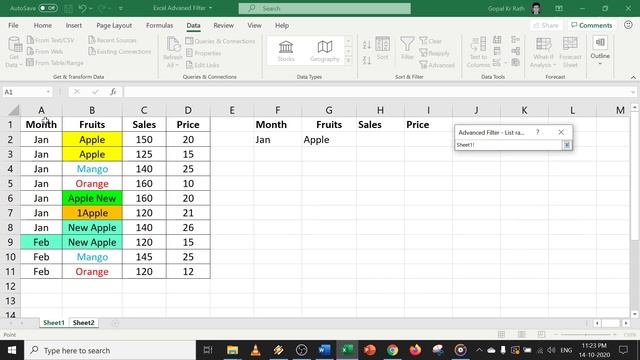This screenshot has height=360, width=640.
Task: Click From Table/Range option
Action: click(x=55, y=63)
